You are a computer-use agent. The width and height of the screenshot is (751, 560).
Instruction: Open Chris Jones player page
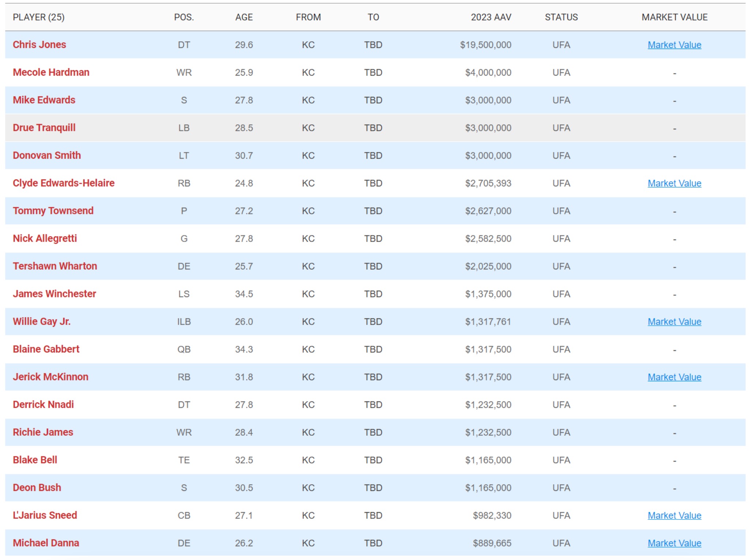click(x=39, y=45)
